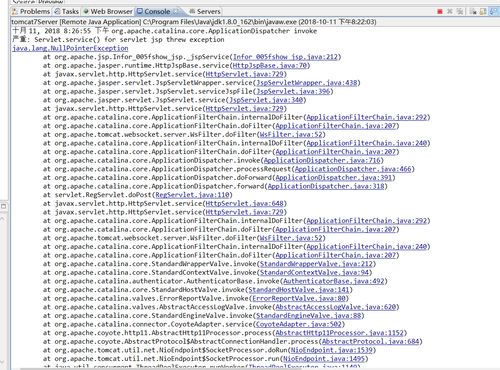Open StandardHostValve.java:141 link

[299, 290]
